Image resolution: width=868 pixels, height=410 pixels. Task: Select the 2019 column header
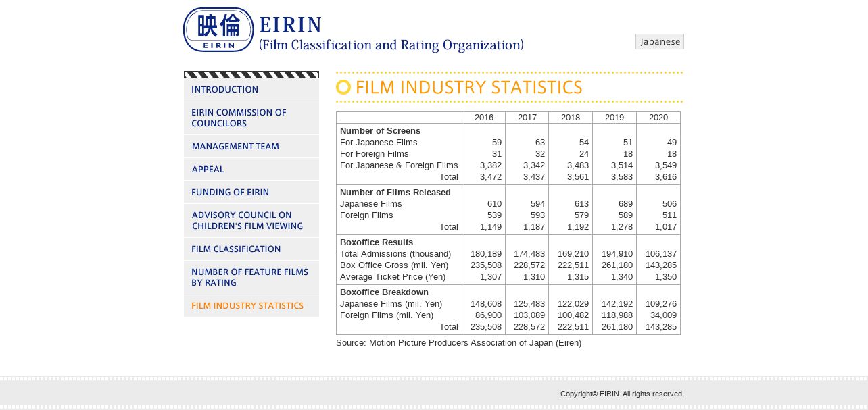coord(614,118)
